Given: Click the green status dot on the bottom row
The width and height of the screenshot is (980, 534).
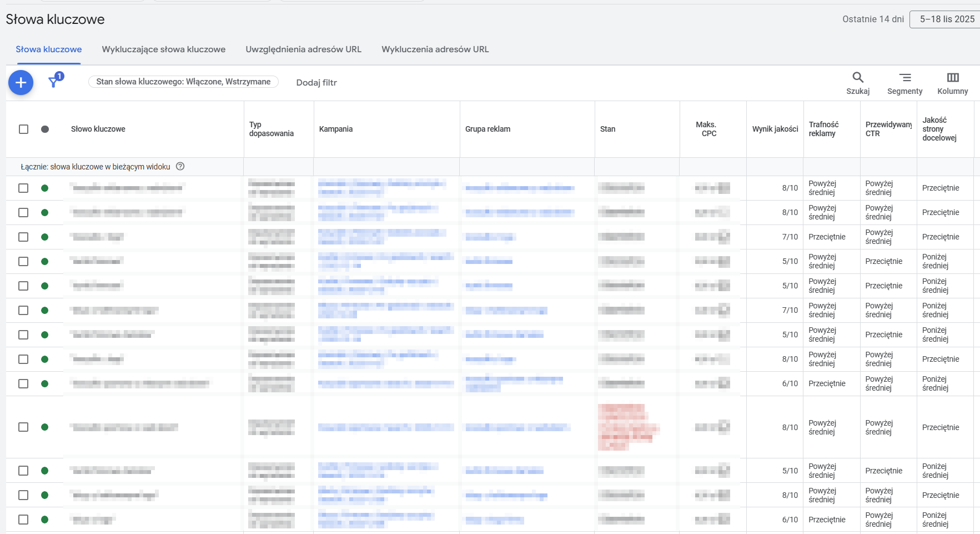Looking at the screenshot, I should tap(44, 520).
